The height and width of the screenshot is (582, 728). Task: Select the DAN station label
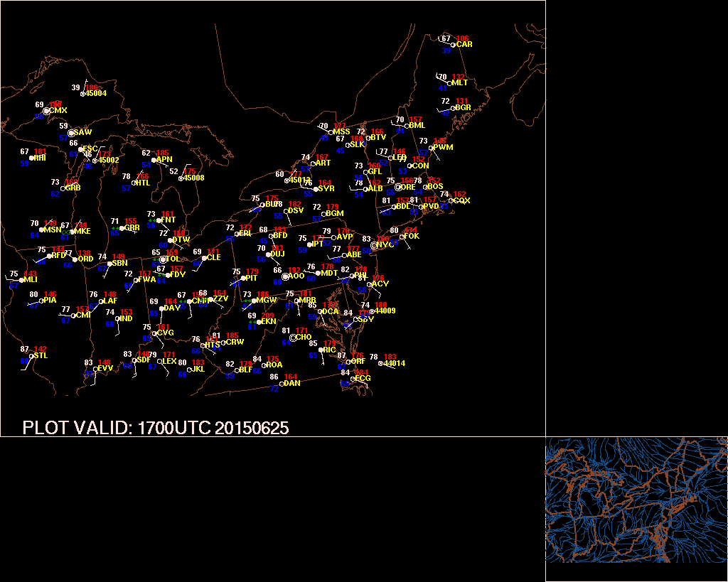[x=292, y=383]
